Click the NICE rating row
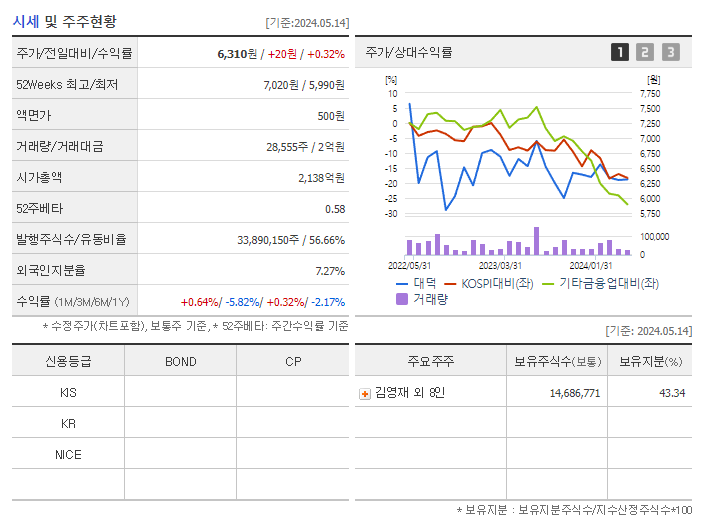This screenshot has height=525, width=702. (180, 453)
